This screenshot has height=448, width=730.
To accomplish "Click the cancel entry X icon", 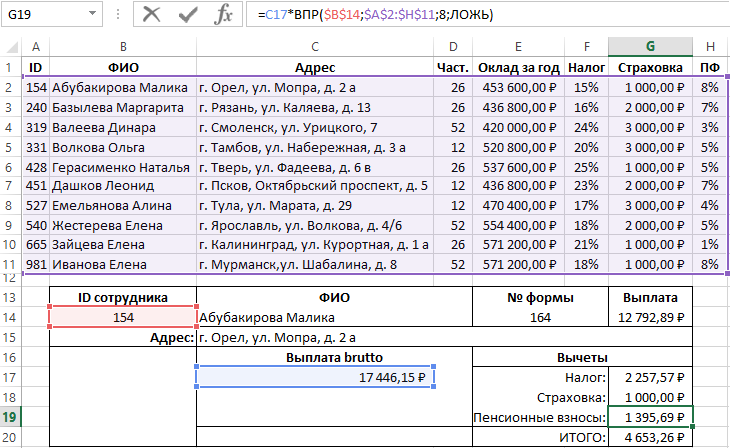I will point(152,15).
